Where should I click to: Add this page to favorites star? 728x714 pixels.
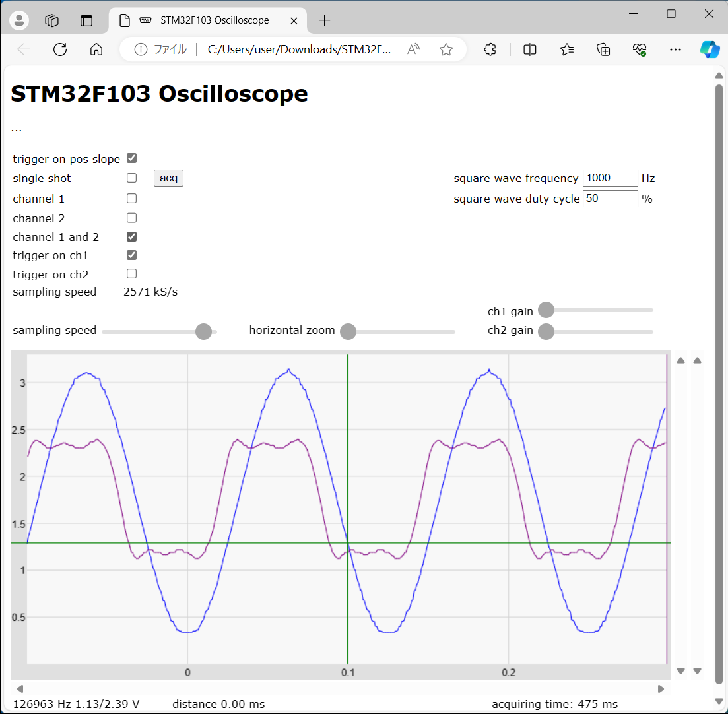tap(446, 49)
